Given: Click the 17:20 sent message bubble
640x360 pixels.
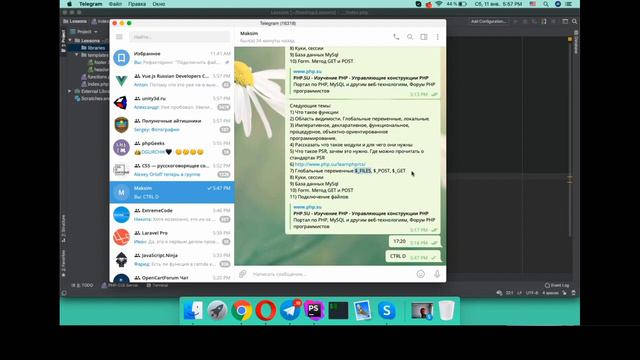Looking at the screenshot, I should pos(414,242).
